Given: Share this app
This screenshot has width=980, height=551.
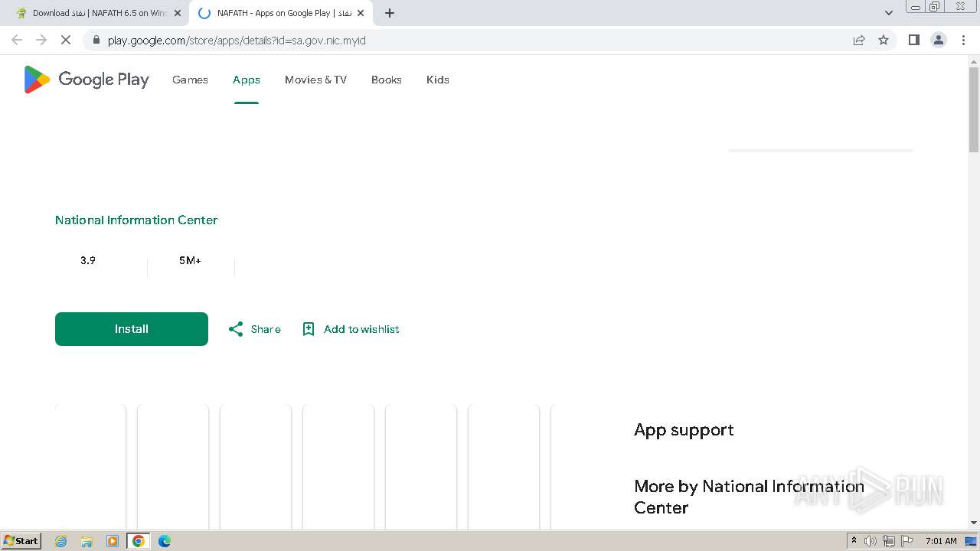Looking at the screenshot, I should 255,329.
